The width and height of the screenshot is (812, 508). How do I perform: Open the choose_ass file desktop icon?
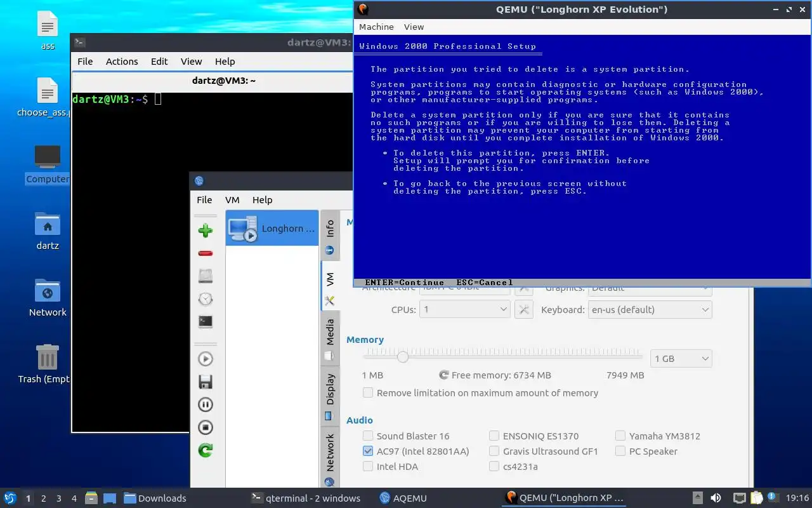43,97
